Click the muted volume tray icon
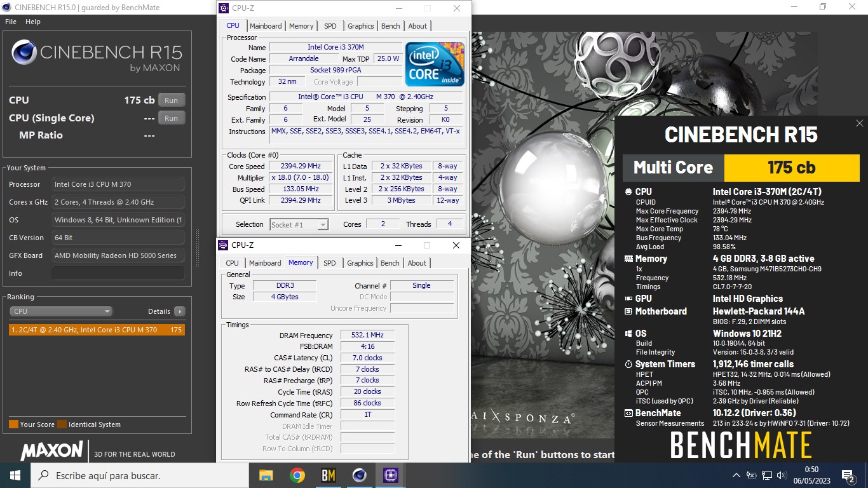This screenshot has height=488, width=868. (x=782, y=475)
